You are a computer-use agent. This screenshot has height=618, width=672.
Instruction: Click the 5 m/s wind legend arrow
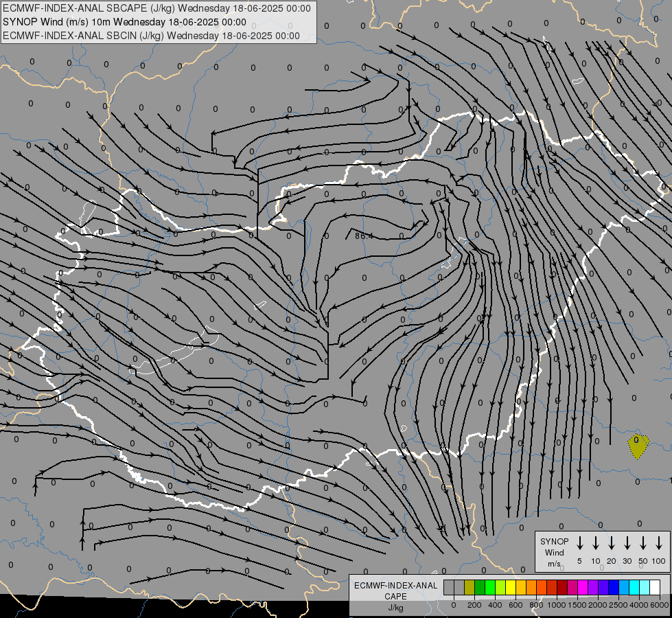pos(579,543)
